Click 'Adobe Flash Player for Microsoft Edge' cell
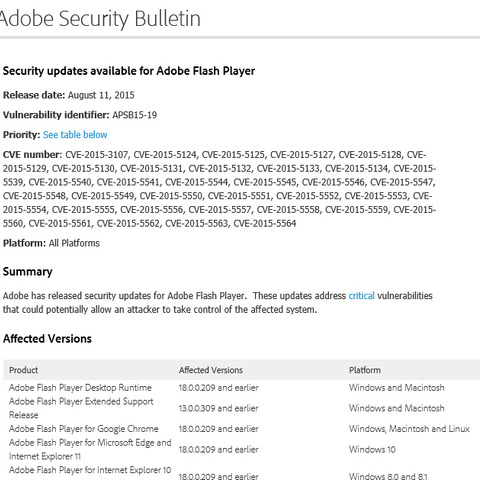 [90, 449]
